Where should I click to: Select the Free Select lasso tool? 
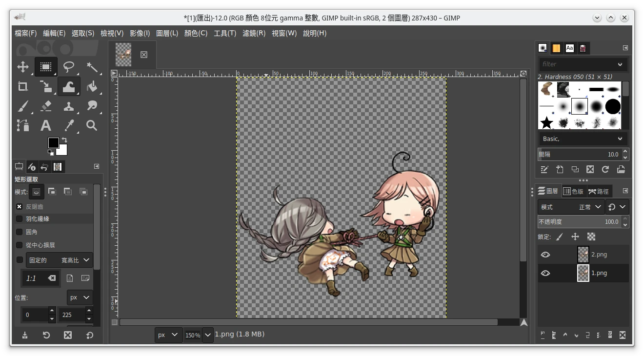pos(69,67)
